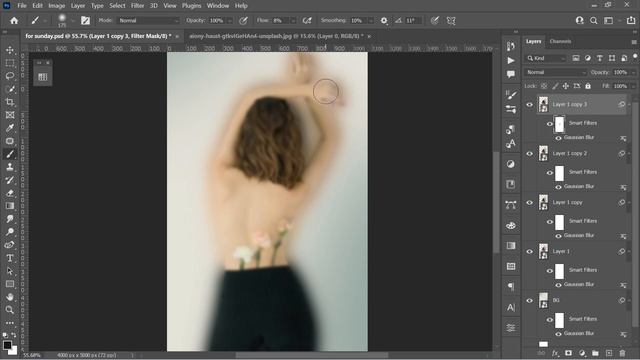Click the Home icon in options bar
Image resolution: width=640 pixels, height=360 pixels.
point(14,20)
